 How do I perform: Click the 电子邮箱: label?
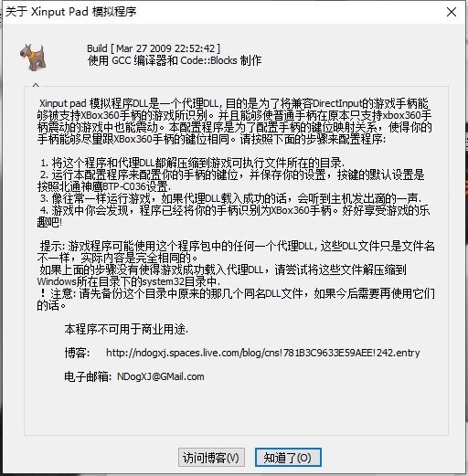click(88, 376)
